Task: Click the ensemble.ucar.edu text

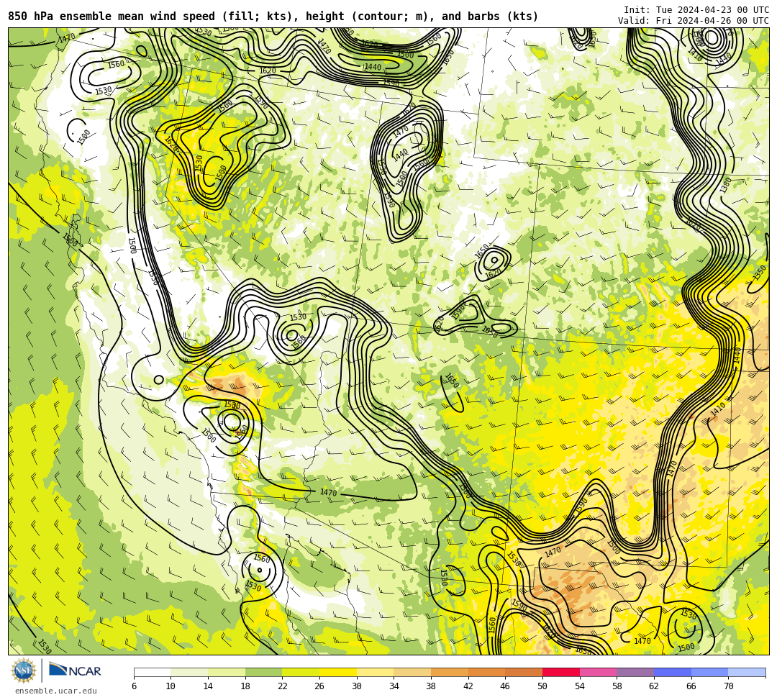Action: click(56, 691)
